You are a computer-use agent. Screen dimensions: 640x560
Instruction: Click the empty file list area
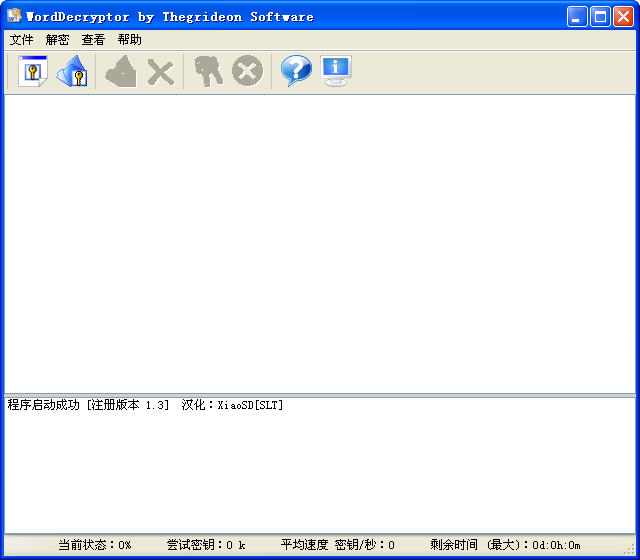pyautogui.click(x=320, y=244)
